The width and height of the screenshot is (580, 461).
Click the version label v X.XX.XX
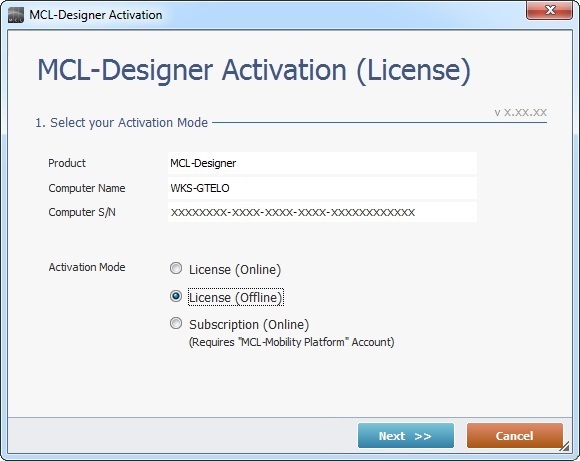520,112
